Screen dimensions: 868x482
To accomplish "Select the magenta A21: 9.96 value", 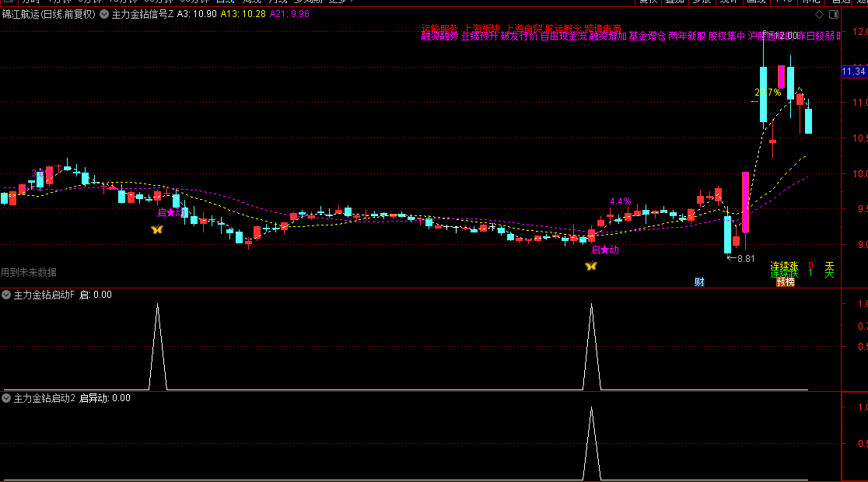I will tap(289, 15).
